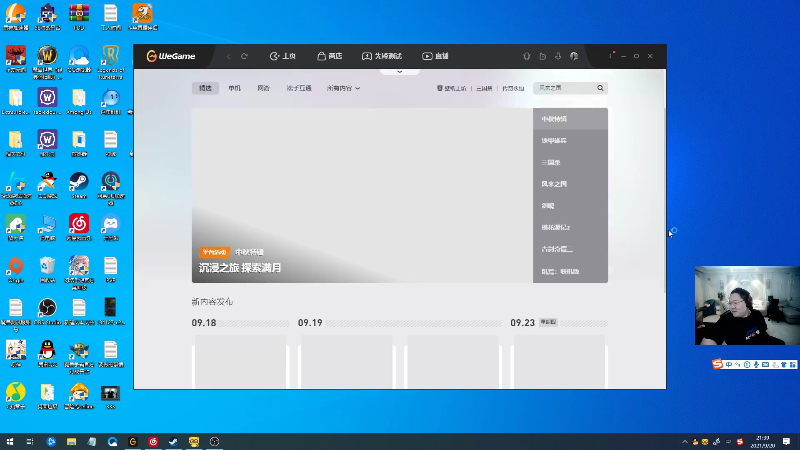The width and height of the screenshot is (800, 450).
Task: Select the fourth entry in banner list
Action: [x=570, y=184]
